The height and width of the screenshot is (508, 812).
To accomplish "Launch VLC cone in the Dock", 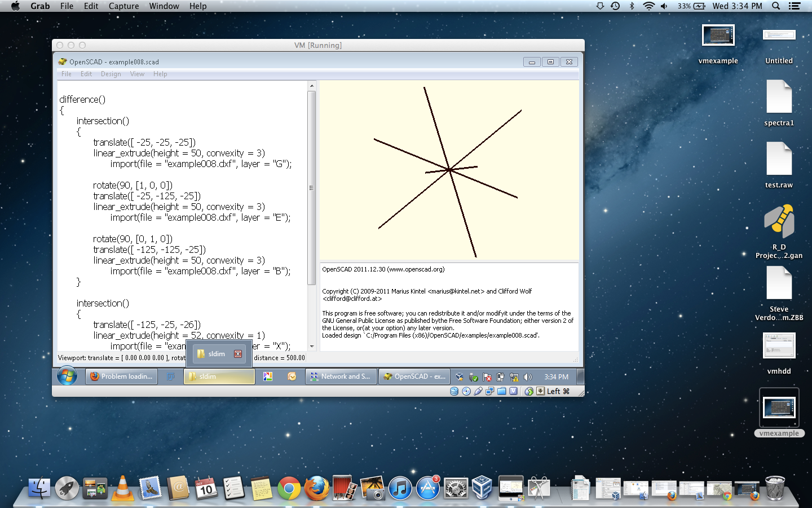I will [x=122, y=488].
